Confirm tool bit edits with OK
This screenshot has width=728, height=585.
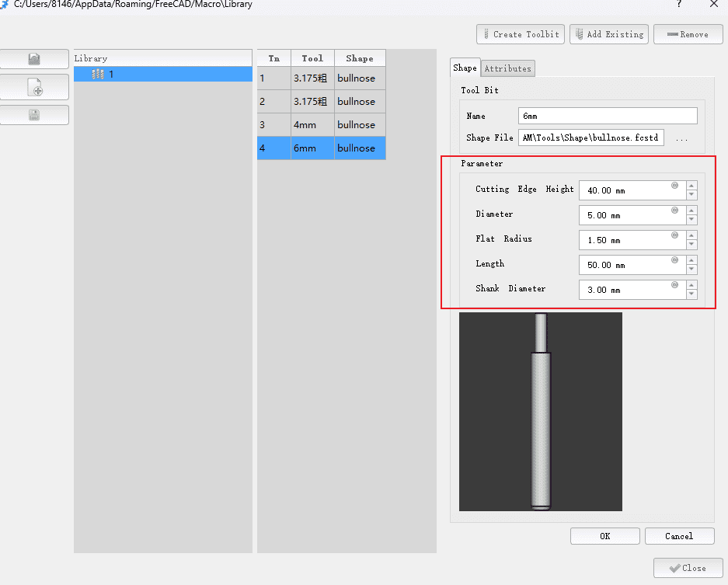point(604,536)
